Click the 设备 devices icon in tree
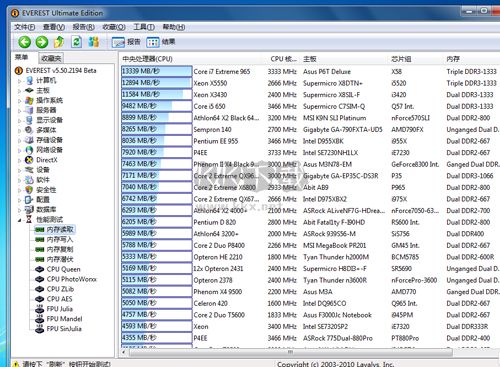500x367 pixels. 29,170
